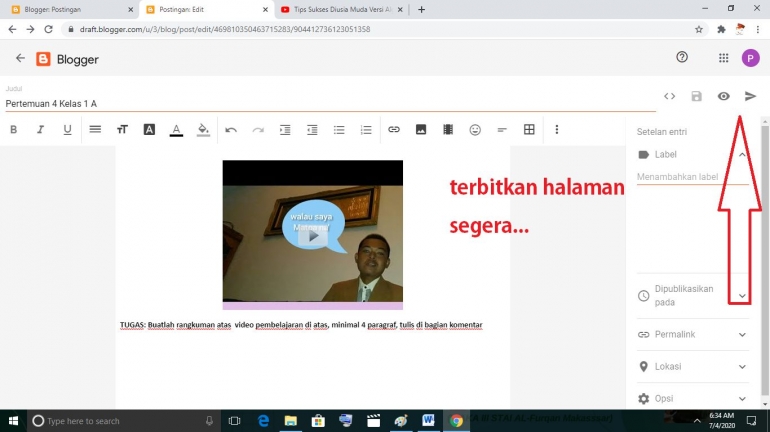Open the Google account avatar P
770x432 pixels.
[750, 58]
